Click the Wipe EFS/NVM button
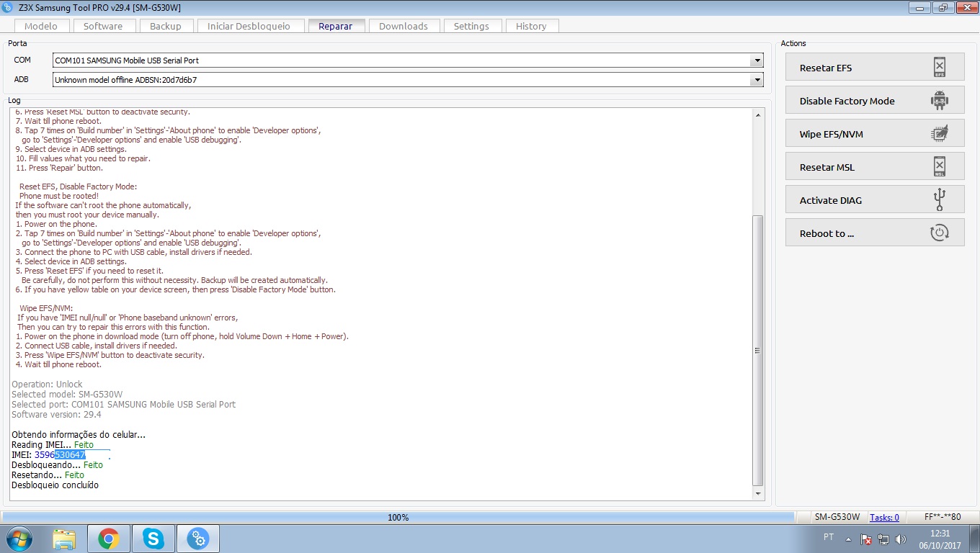The image size is (980, 553). click(x=875, y=133)
